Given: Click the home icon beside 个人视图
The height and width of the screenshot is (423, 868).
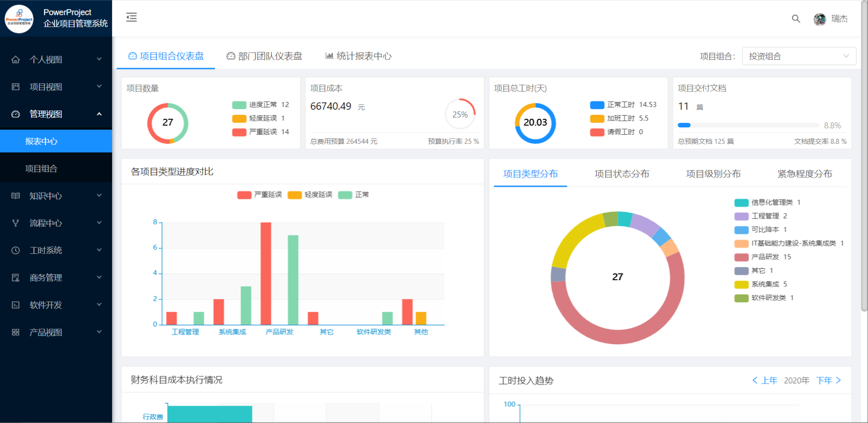Looking at the screenshot, I should [x=15, y=59].
